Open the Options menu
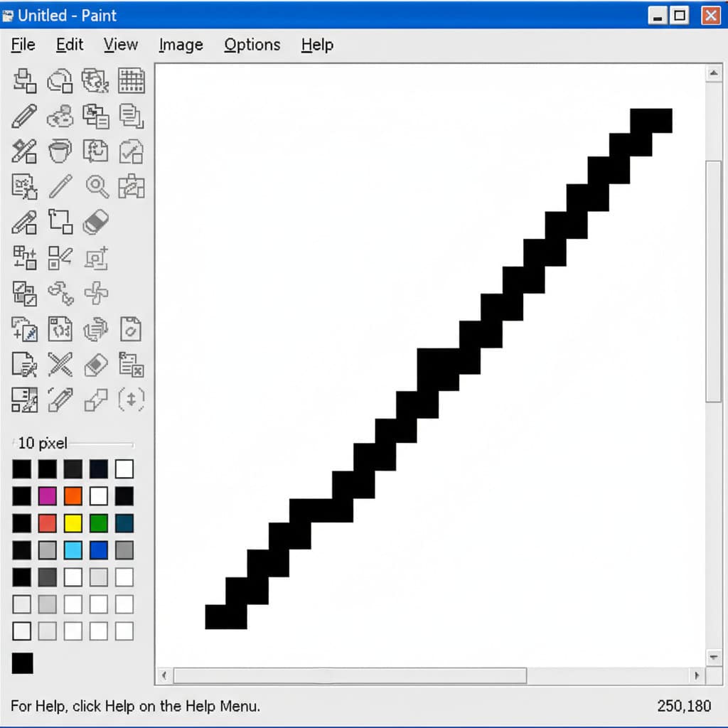Screen dimensions: 728x728 tap(252, 44)
